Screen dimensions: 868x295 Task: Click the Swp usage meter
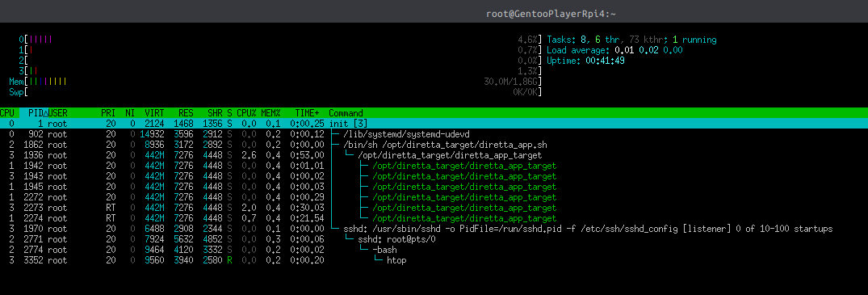(275, 92)
